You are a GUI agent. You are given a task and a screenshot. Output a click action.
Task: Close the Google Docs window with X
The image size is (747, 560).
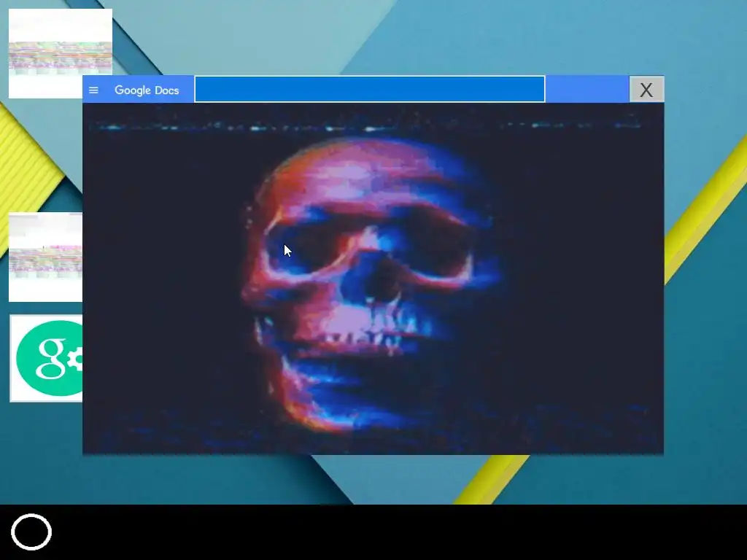tap(646, 89)
